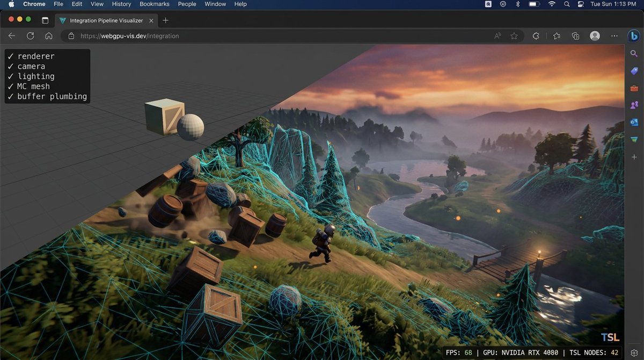Open macOS Control Center
This screenshot has width=644, height=360.
(x=581, y=4)
